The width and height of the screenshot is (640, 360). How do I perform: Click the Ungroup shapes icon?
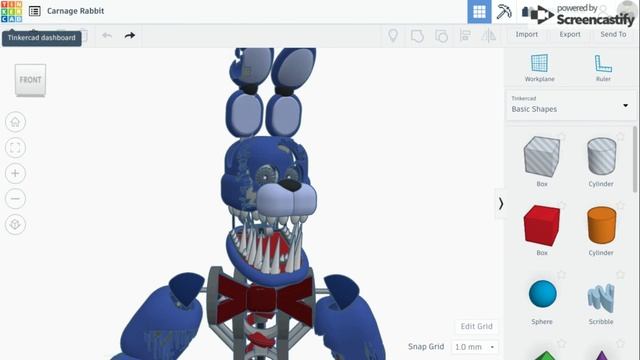441,36
